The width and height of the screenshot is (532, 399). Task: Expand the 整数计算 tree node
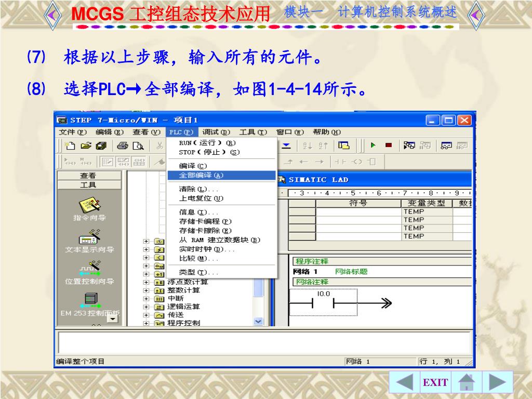click(146, 290)
